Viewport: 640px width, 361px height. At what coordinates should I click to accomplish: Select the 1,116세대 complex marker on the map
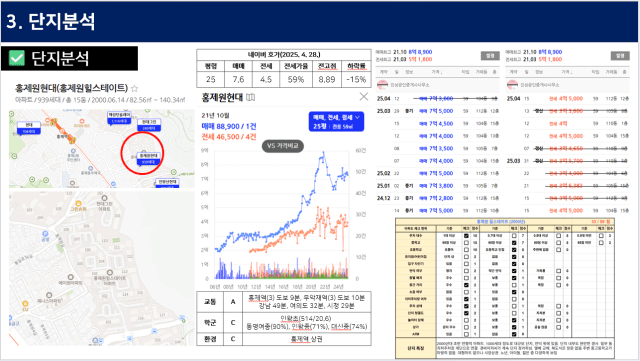pyautogui.click(x=120, y=118)
